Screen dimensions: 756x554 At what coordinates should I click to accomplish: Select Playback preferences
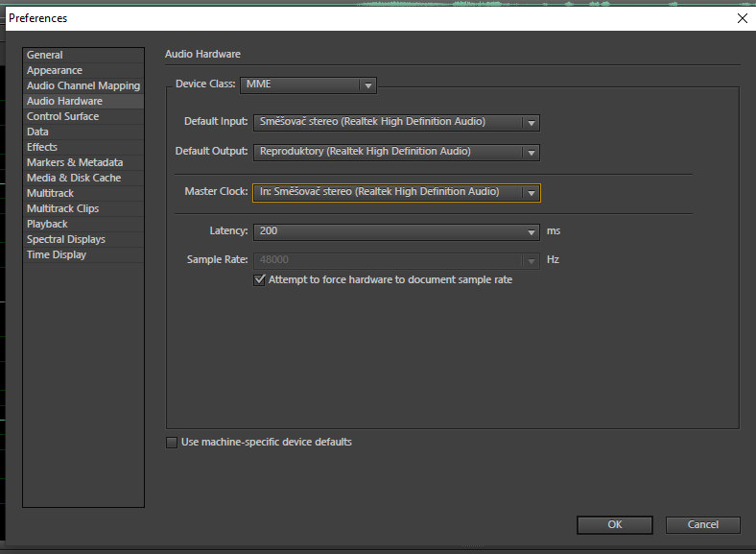pyautogui.click(x=47, y=224)
